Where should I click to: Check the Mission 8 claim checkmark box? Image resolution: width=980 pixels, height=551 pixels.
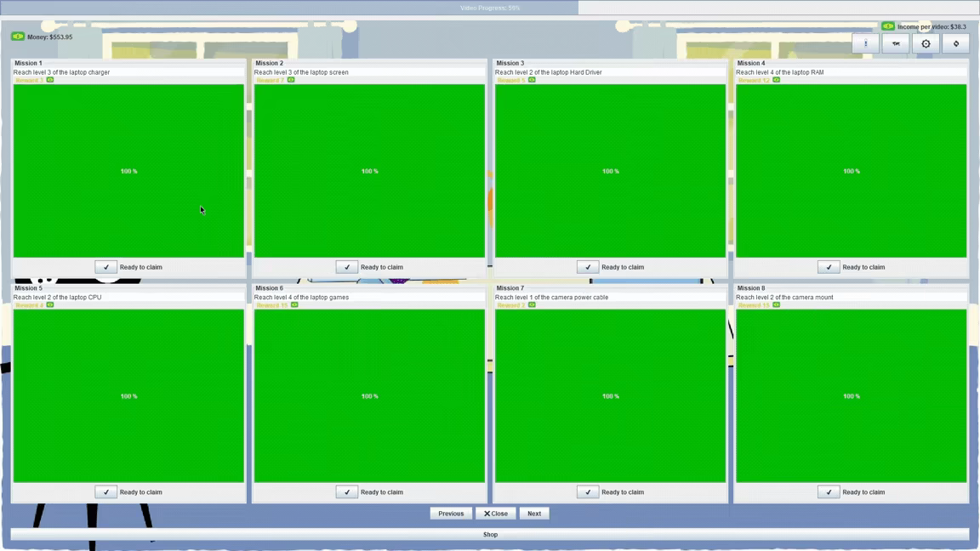[x=829, y=491]
